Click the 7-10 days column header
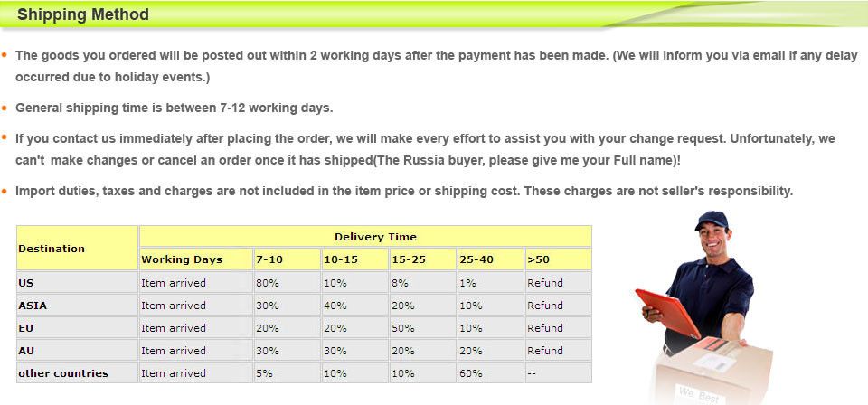Image resolution: width=868 pixels, height=405 pixels. tap(287, 259)
